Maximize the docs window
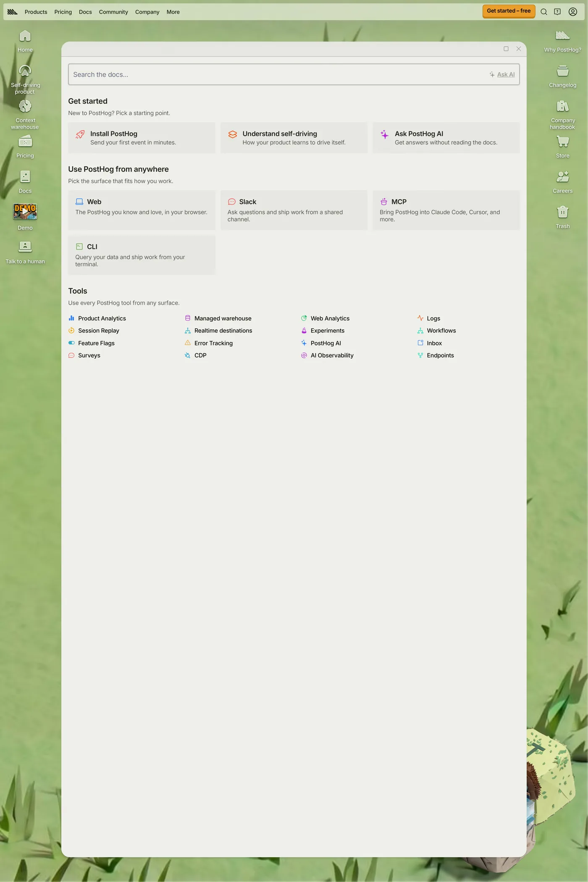The height and width of the screenshot is (882, 588). (506, 49)
